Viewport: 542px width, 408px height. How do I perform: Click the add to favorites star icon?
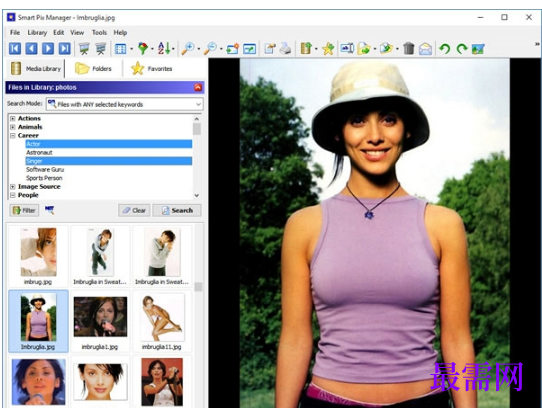click(x=328, y=48)
